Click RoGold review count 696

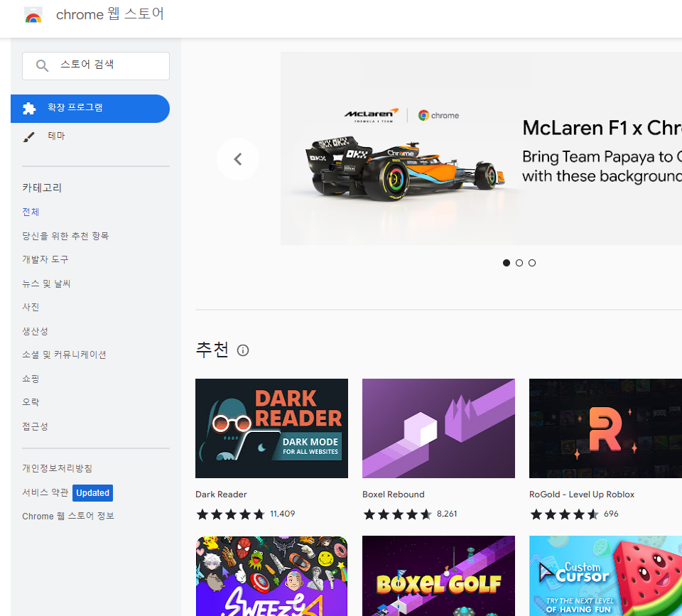(611, 514)
